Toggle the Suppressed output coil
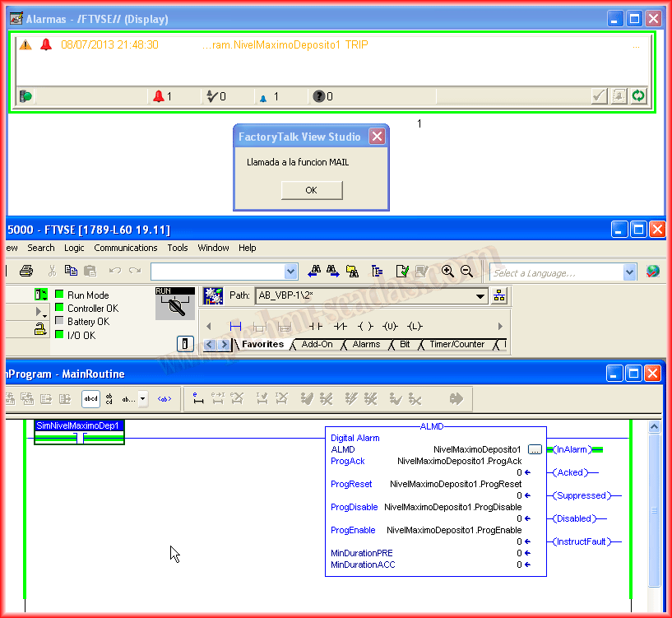Screen dimensions: 672x618 coord(579,495)
